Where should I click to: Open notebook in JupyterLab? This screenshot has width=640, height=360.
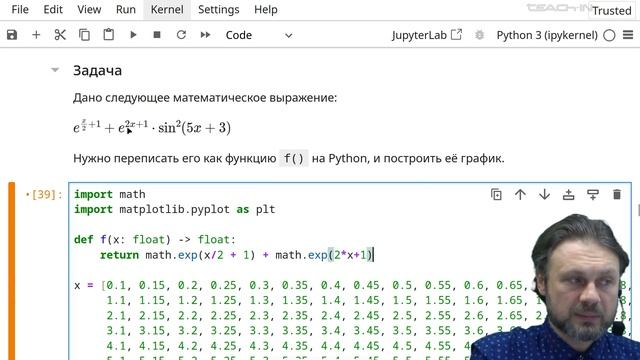coord(427,35)
